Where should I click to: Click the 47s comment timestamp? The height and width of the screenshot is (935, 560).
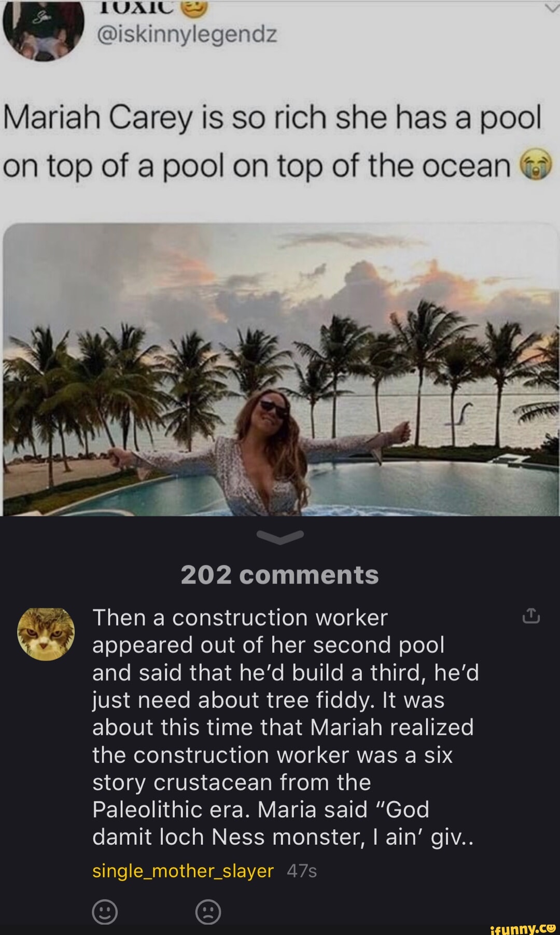(x=301, y=871)
